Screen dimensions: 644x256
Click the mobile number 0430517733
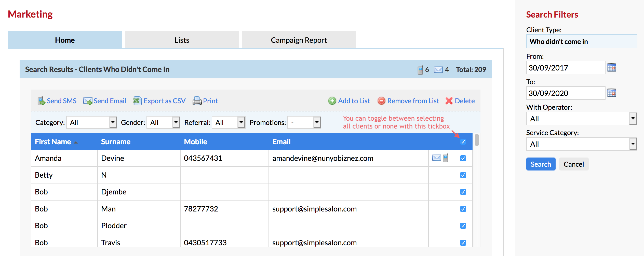pyautogui.click(x=205, y=243)
